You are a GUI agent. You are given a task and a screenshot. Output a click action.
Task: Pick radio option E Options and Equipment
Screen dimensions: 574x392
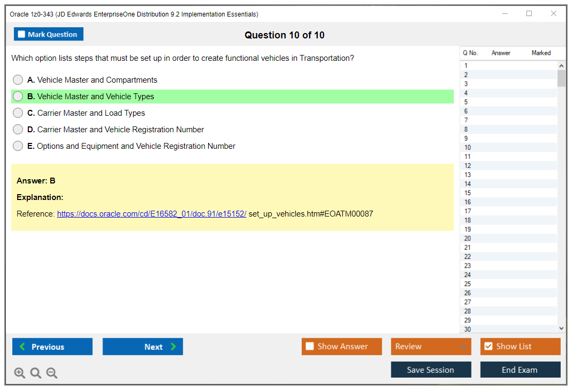(x=18, y=146)
